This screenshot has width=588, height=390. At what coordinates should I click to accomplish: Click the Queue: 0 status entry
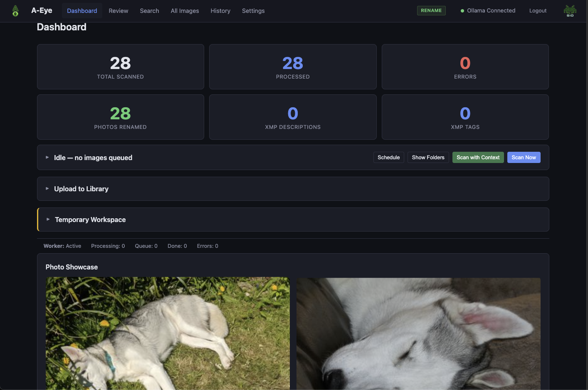(146, 246)
